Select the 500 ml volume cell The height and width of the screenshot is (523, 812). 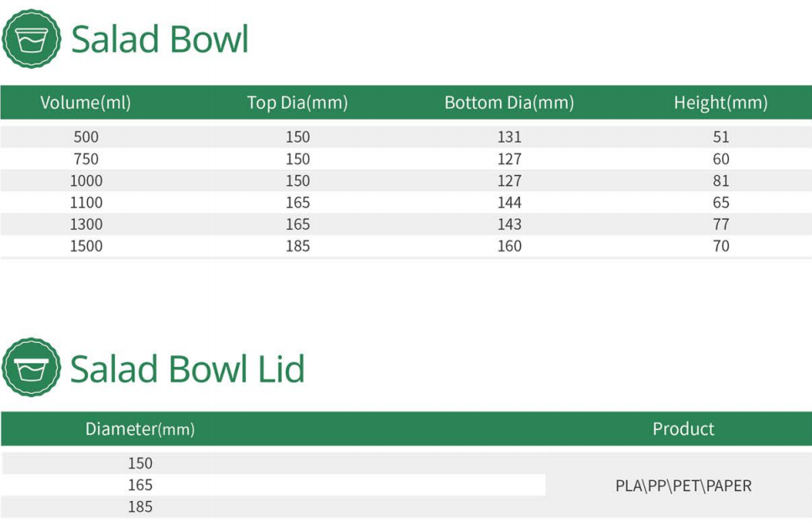click(86, 137)
